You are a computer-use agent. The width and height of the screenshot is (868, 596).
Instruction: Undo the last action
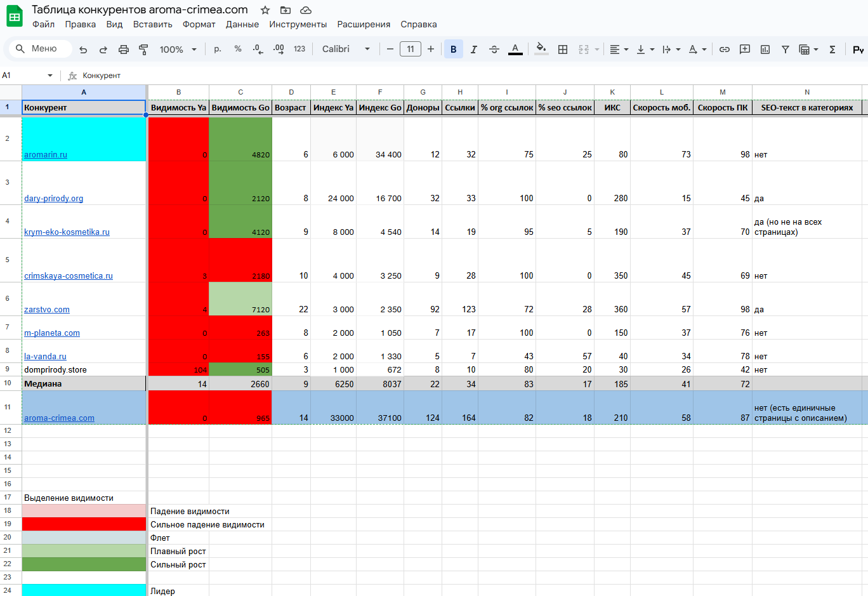[83, 50]
